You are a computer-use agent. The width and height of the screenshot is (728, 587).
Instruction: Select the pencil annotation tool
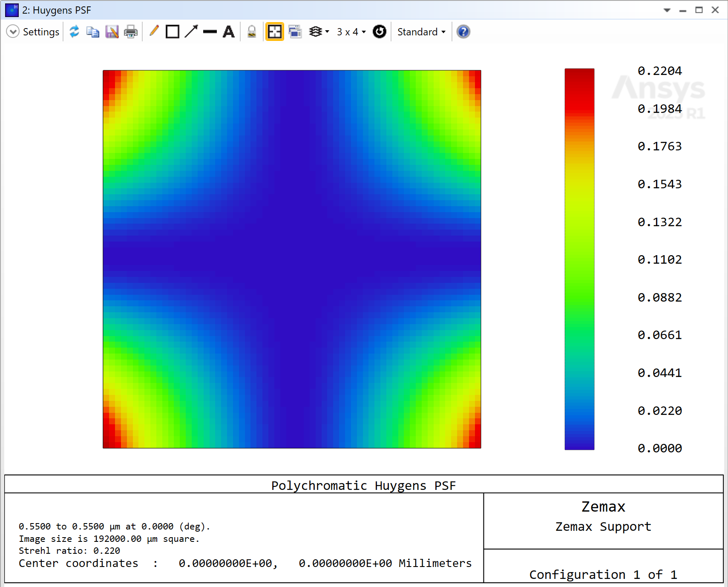coord(154,32)
